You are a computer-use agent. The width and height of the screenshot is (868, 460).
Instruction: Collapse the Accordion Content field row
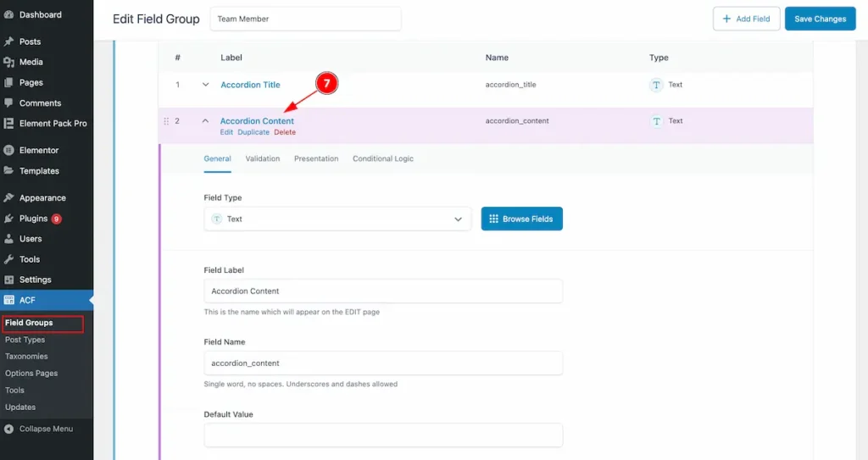click(205, 121)
